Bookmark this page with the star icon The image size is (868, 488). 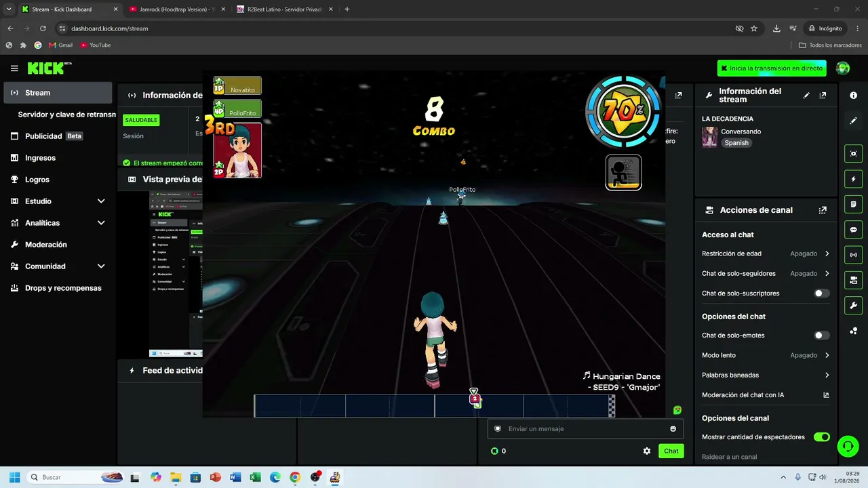[x=754, y=28]
